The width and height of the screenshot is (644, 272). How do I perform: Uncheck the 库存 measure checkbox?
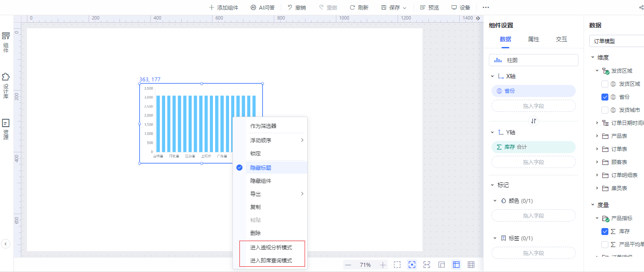click(x=605, y=232)
